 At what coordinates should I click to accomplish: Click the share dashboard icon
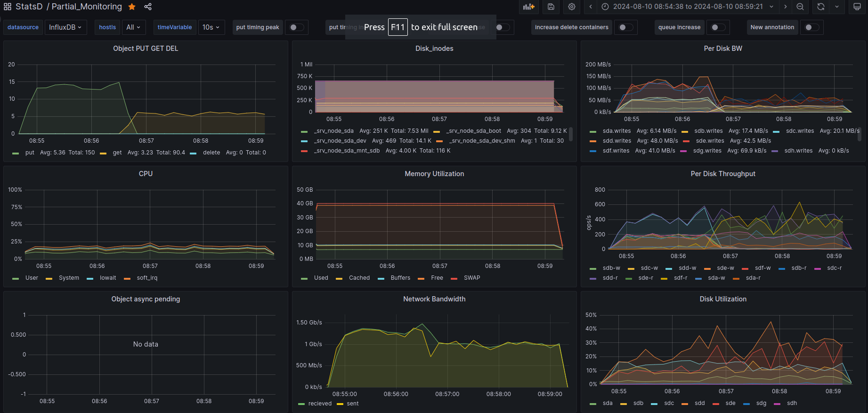coord(148,7)
